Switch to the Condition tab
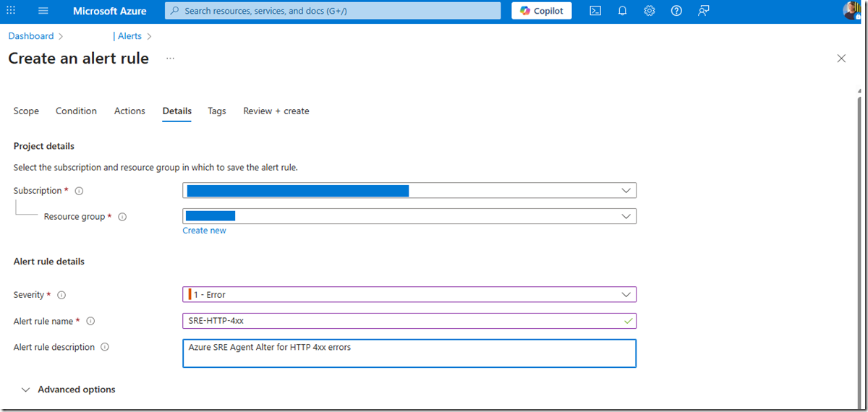 coord(76,111)
